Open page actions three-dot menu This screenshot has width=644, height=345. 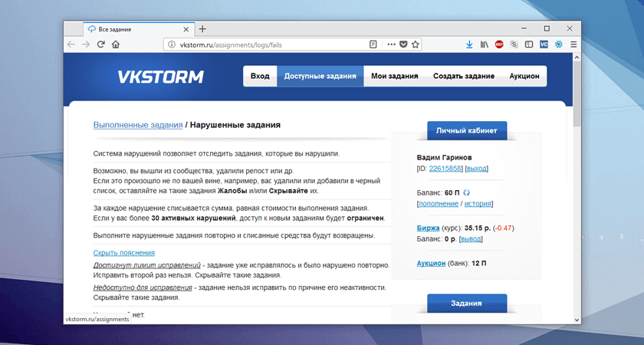pyautogui.click(x=392, y=44)
